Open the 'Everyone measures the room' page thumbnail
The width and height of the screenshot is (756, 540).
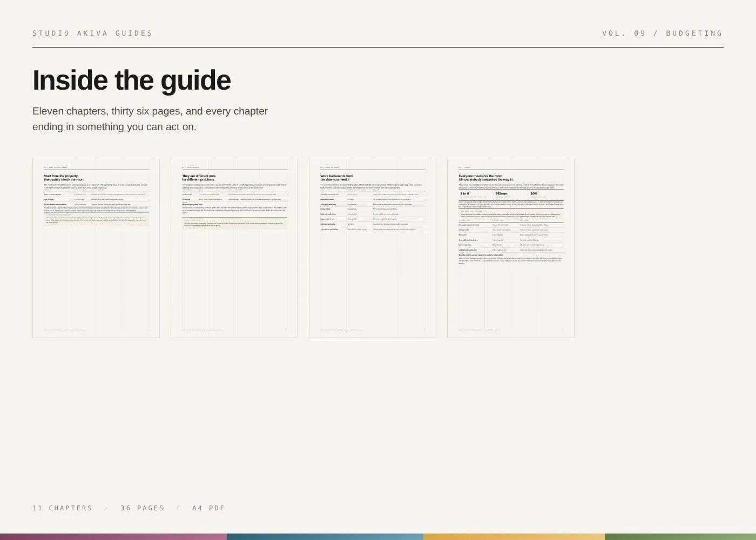(511, 248)
